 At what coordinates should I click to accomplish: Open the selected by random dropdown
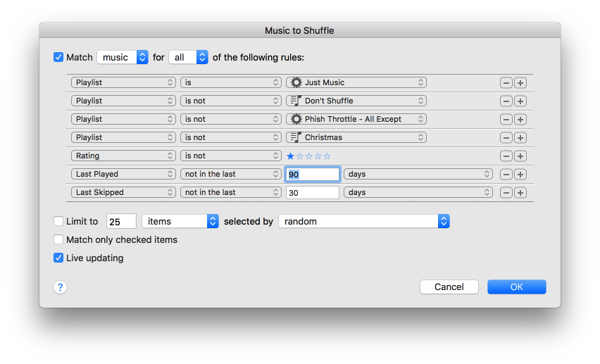(x=363, y=221)
